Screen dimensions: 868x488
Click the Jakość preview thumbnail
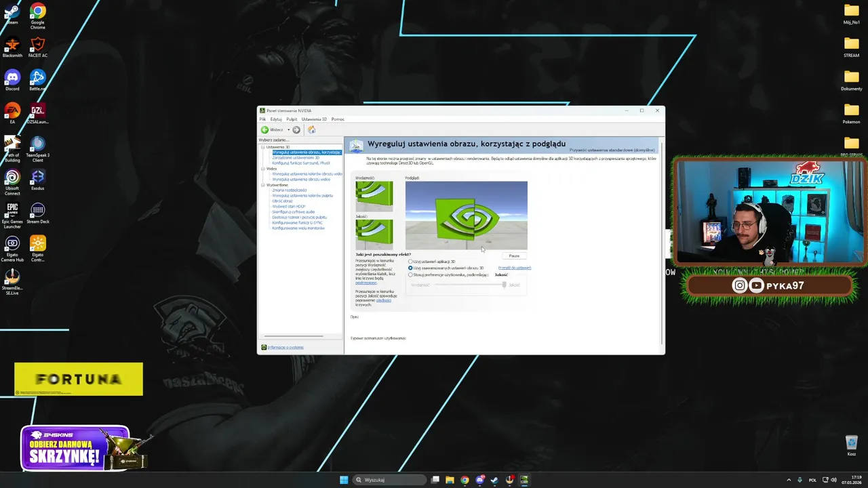pos(374,235)
